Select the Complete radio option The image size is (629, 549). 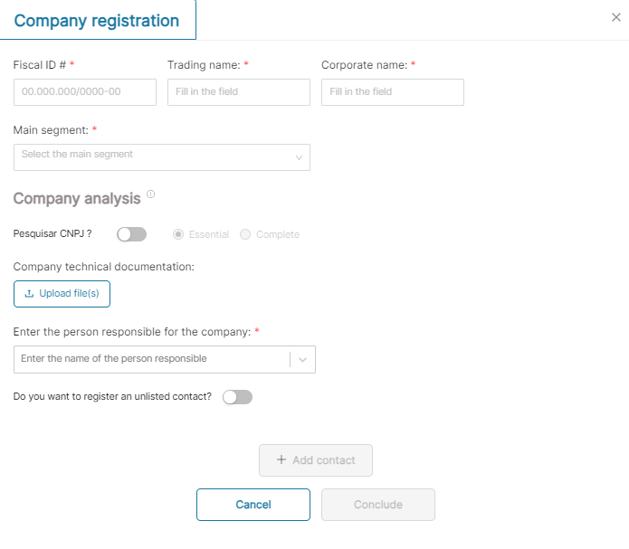(x=246, y=234)
